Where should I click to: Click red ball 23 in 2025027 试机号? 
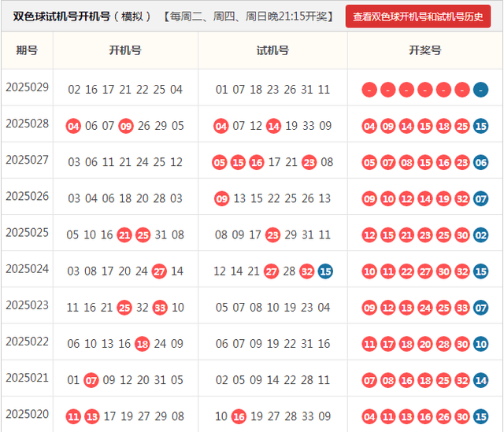point(309,162)
